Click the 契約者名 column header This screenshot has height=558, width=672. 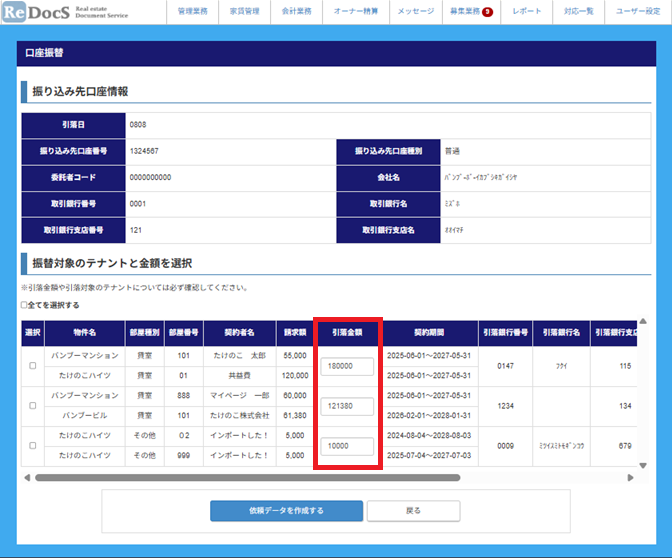pyautogui.click(x=240, y=333)
